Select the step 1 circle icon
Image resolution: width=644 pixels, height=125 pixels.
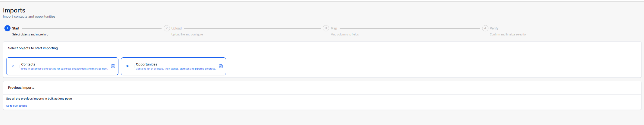pyautogui.click(x=7, y=28)
